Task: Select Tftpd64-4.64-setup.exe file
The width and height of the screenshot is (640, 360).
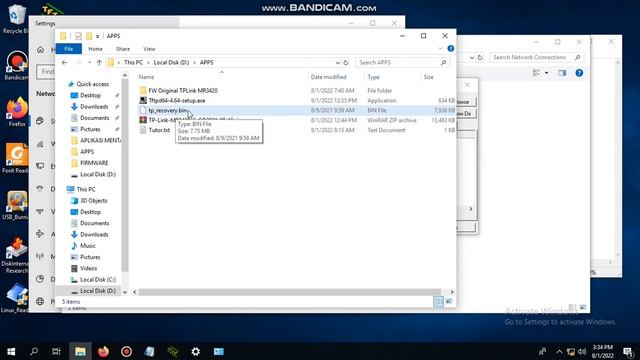Action: click(177, 100)
